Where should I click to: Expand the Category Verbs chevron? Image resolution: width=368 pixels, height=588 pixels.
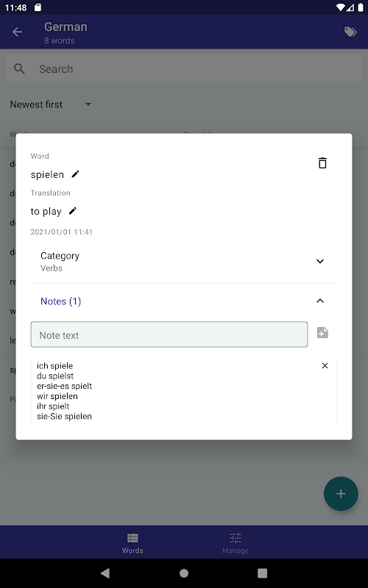click(x=320, y=261)
